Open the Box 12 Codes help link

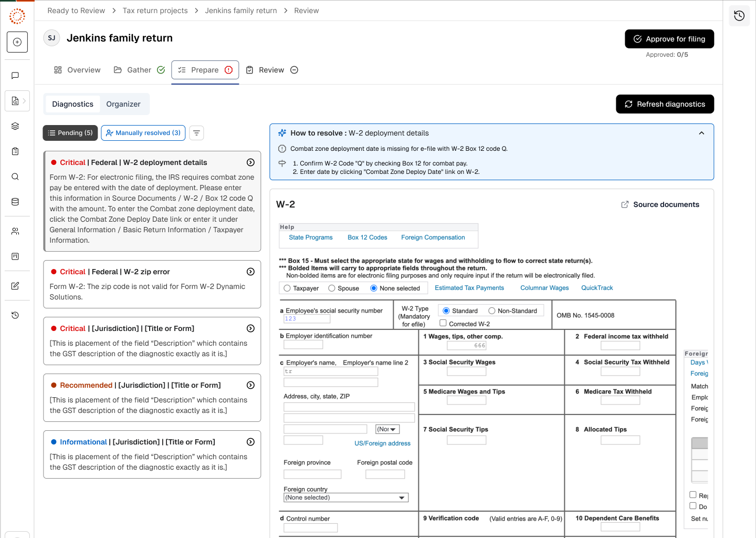tap(367, 237)
